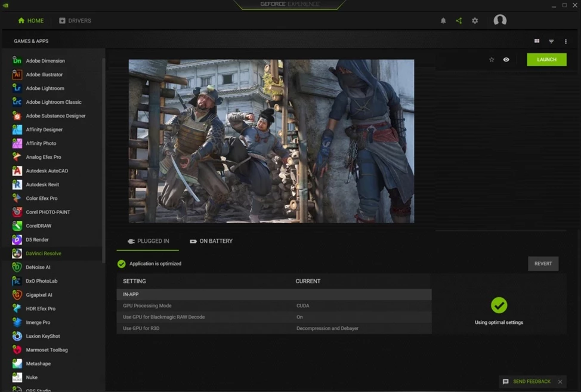The height and width of the screenshot is (392, 581).
Task: Select the Nuke icon
Action: coord(17,377)
